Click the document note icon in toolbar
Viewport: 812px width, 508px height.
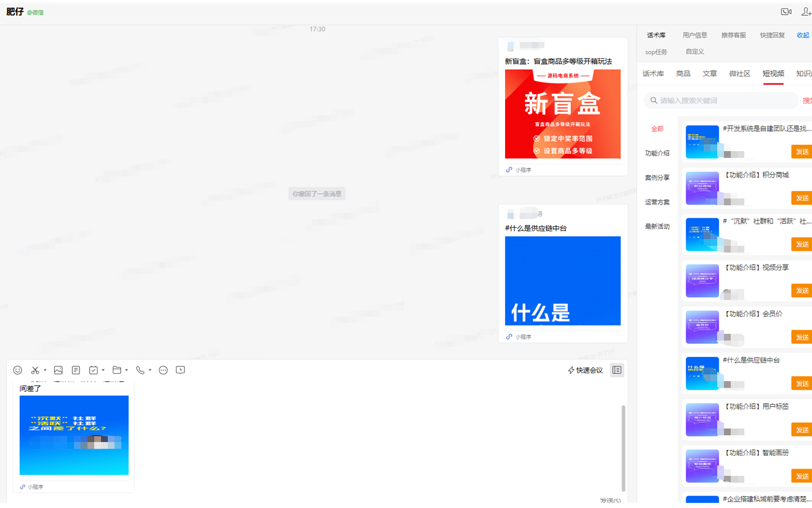point(76,370)
